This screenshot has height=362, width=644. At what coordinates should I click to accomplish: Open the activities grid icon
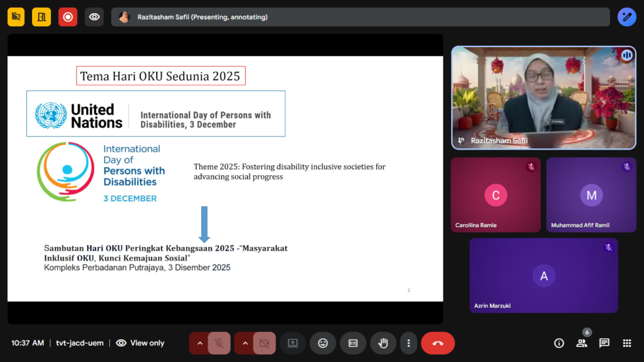click(627, 343)
